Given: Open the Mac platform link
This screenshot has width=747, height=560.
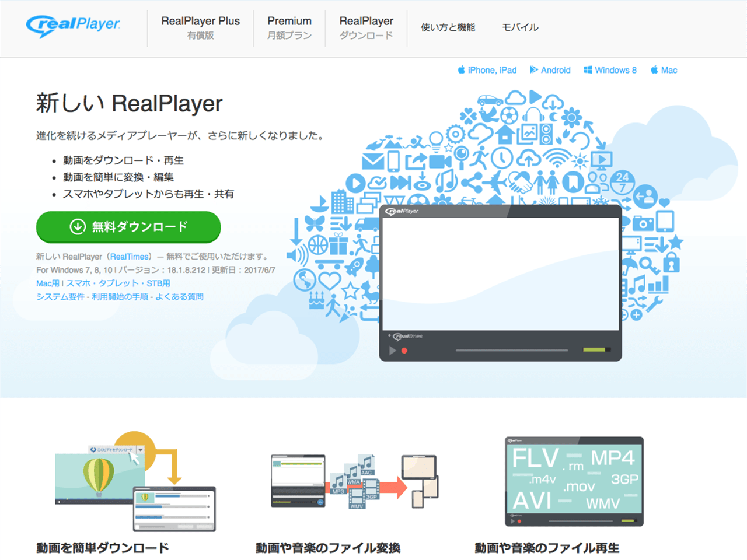Looking at the screenshot, I should point(669,70).
